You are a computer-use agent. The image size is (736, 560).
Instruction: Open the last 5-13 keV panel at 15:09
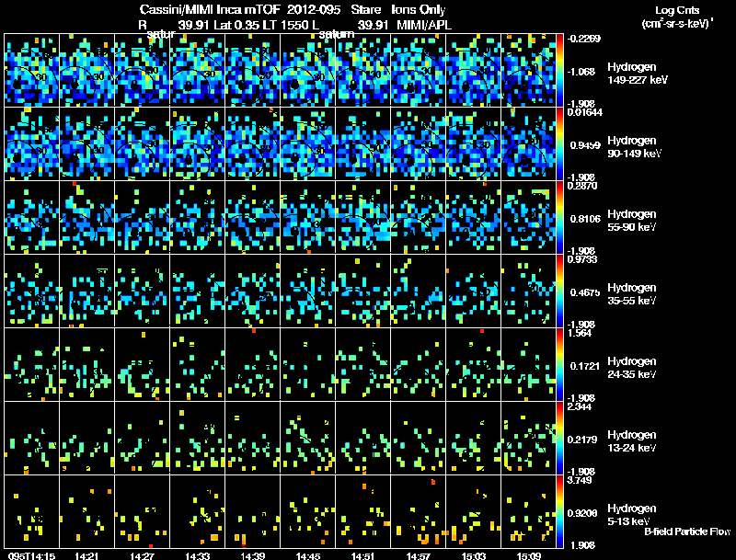click(528, 511)
